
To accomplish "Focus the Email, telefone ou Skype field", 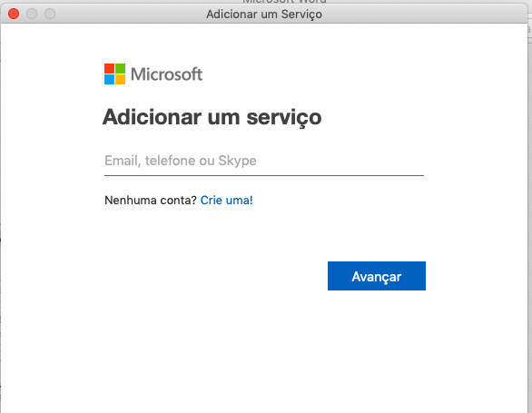I will pyautogui.click(x=264, y=161).
